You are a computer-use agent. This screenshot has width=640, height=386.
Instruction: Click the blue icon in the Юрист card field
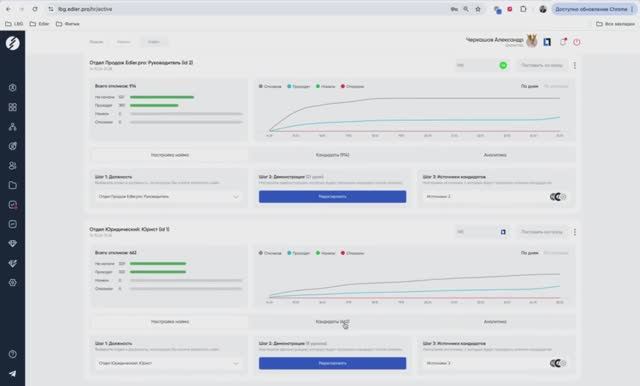(503, 232)
